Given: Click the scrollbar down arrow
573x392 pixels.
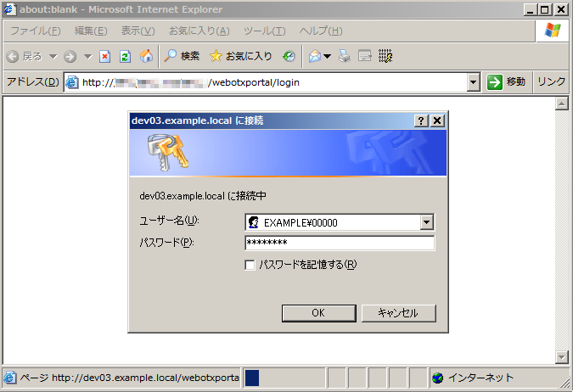Looking at the screenshot, I should [562, 357].
